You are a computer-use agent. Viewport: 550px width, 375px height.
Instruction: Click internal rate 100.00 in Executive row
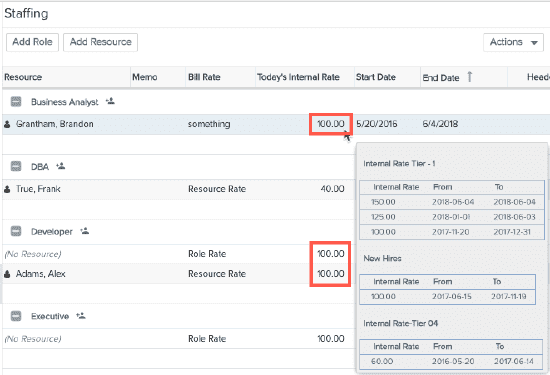coord(331,339)
